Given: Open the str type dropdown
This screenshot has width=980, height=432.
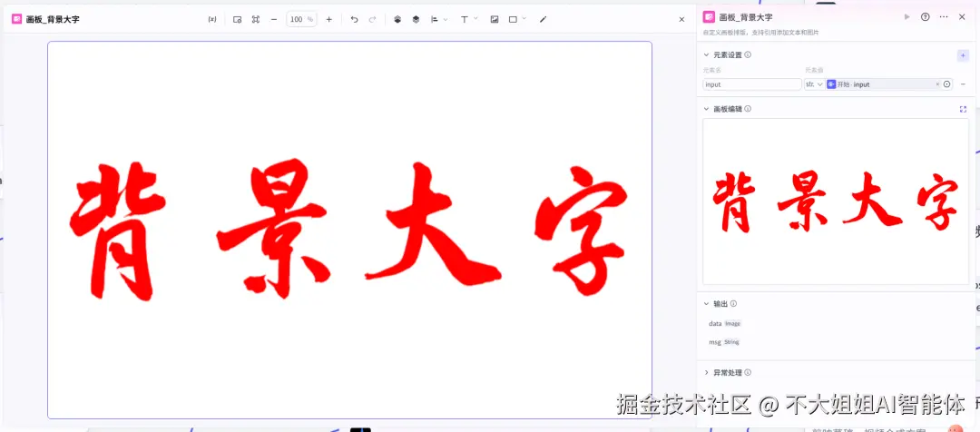Looking at the screenshot, I should [814, 84].
